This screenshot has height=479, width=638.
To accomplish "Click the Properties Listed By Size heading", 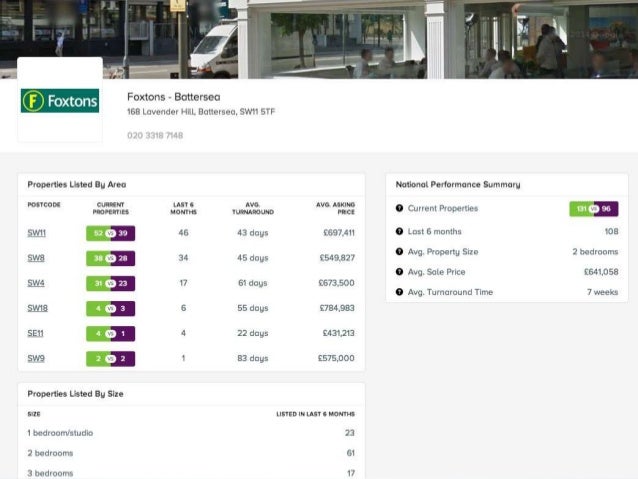I will pos(75,394).
